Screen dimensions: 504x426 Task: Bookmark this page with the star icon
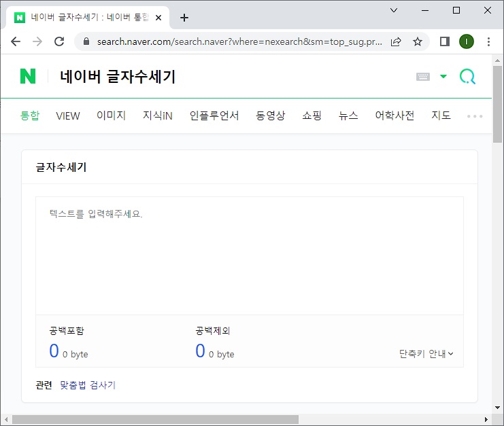pyautogui.click(x=417, y=41)
